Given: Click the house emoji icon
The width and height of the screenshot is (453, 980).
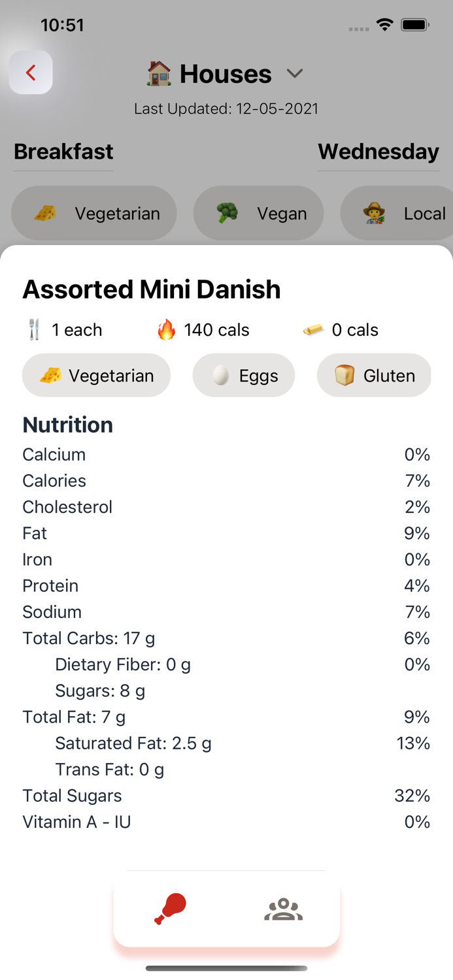Looking at the screenshot, I should (159, 74).
